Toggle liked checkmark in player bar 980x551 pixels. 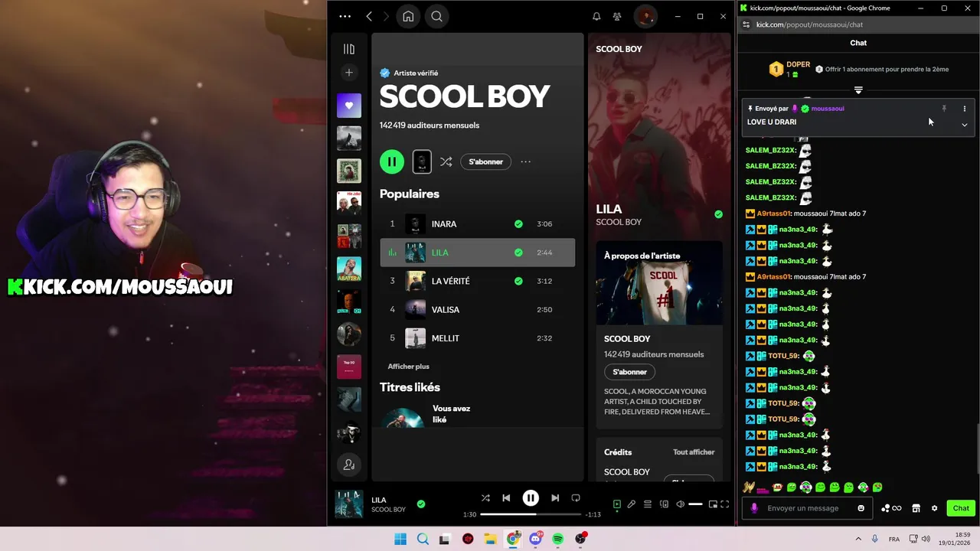(x=420, y=504)
